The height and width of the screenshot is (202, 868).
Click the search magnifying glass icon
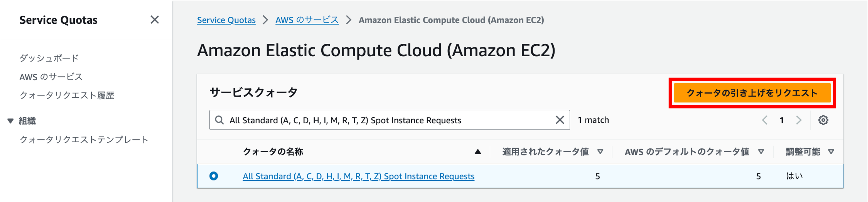point(219,120)
